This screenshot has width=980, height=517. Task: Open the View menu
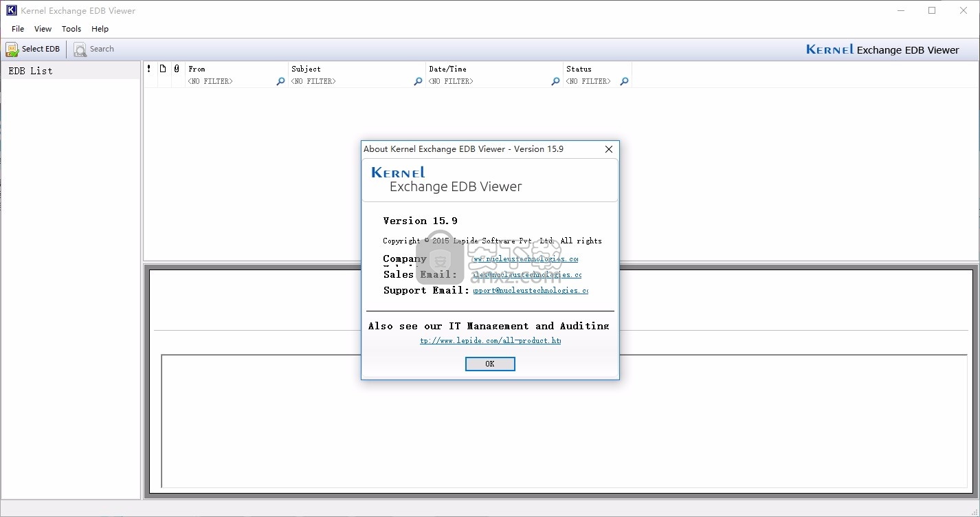43,29
